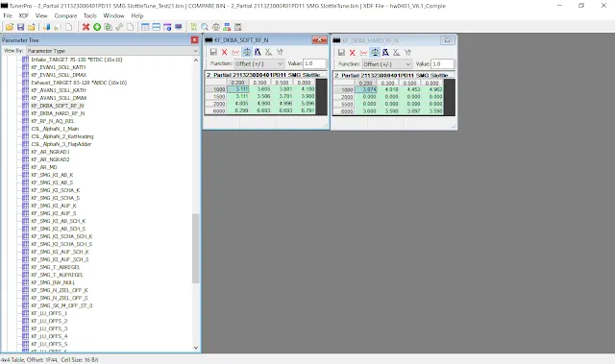Image resolution: width=615 pixels, height=364 pixels.
Task: Click the red X icon in KF_DKBA_SOFT_RF_N window
Action: click(224, 52)
